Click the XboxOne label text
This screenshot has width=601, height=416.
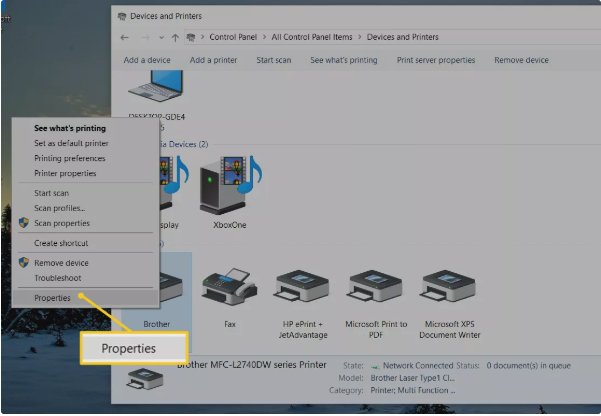230,225
